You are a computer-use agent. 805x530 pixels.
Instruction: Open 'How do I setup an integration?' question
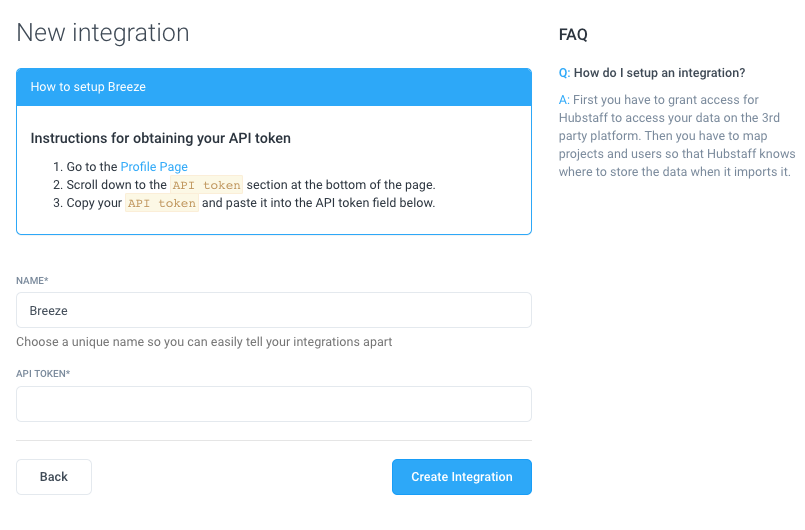[x=660, y=73]
